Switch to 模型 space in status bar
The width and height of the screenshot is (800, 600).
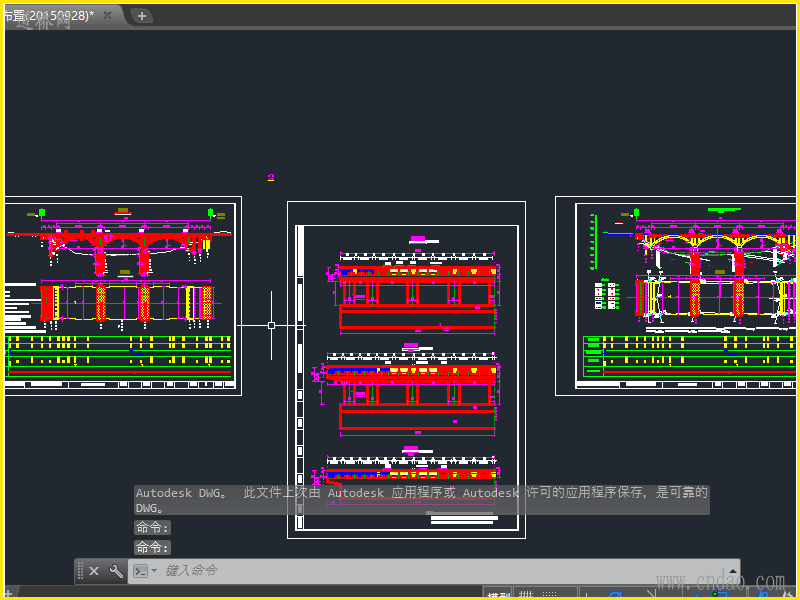[498, 594]
